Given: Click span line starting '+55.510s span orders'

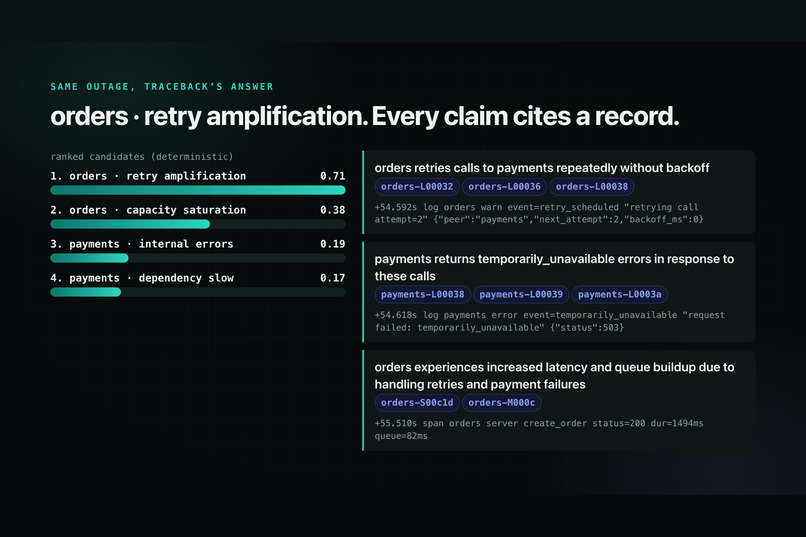Looking at the screenshot, I should click(539, 430).
